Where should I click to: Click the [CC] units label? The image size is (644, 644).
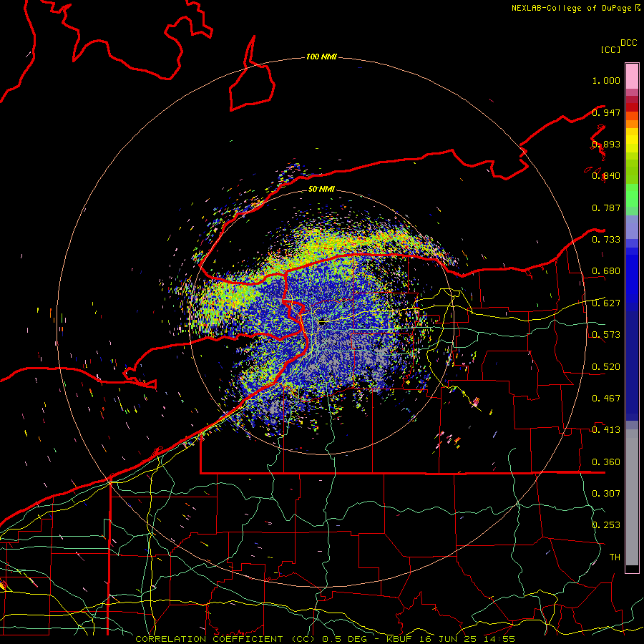click(610, 49)
